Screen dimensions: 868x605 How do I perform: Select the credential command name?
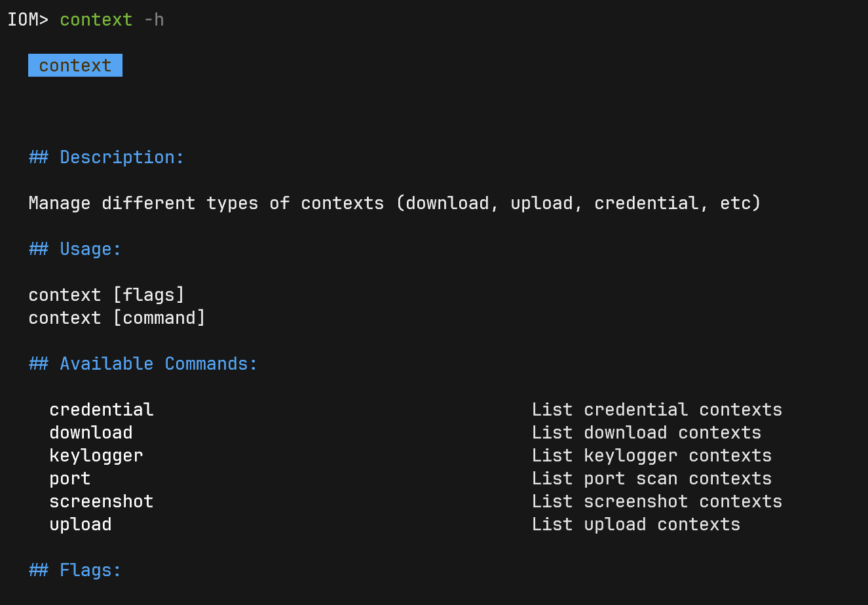pos(102,410)
